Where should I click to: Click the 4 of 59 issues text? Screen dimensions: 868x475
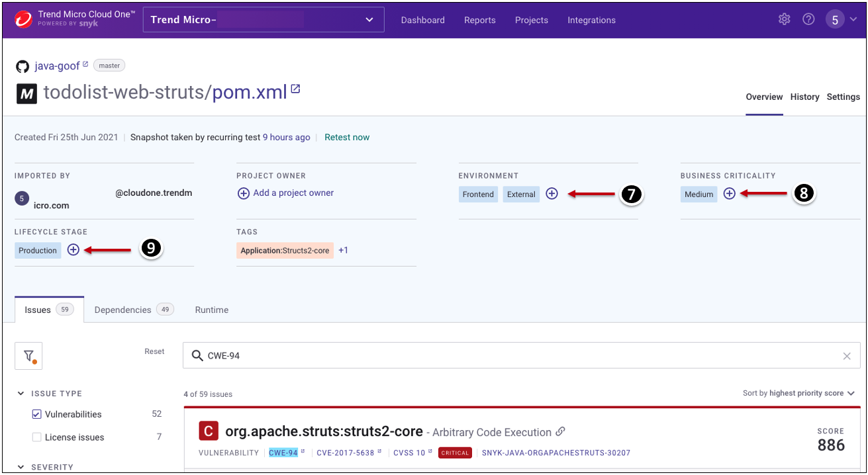[x=208, y=394]
